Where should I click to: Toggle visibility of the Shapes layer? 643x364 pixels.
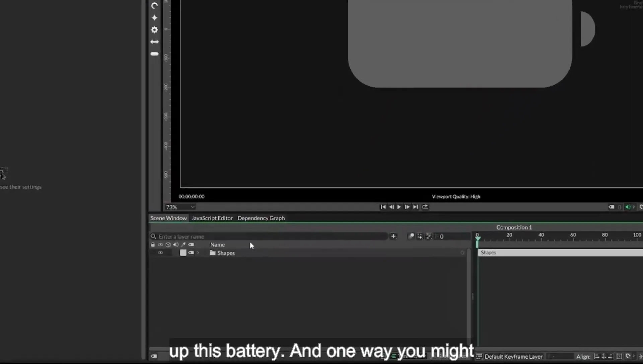click(160, 253)
